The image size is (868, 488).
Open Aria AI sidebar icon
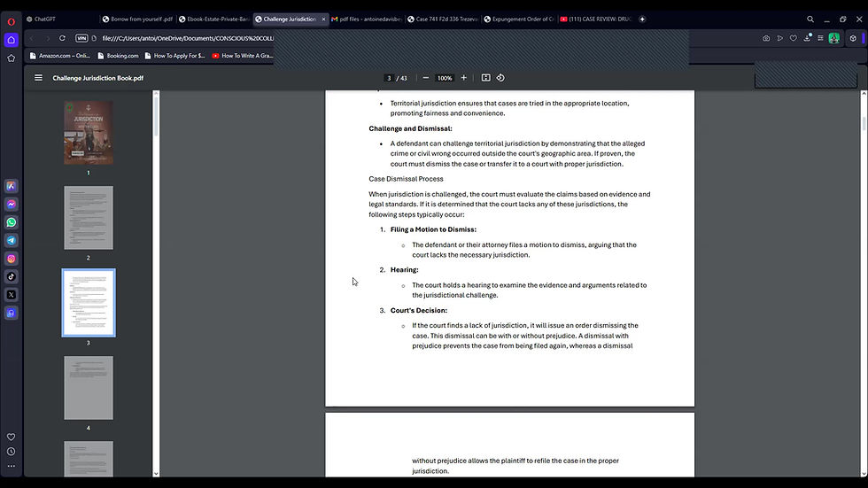coord(11,186)
